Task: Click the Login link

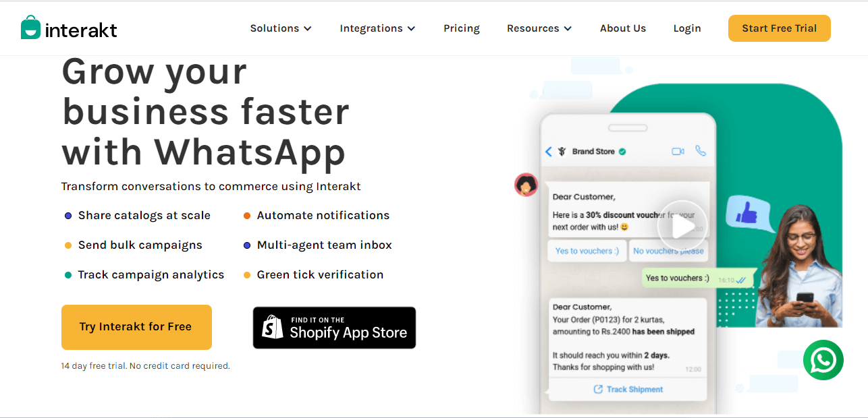Action: (687, 28)
